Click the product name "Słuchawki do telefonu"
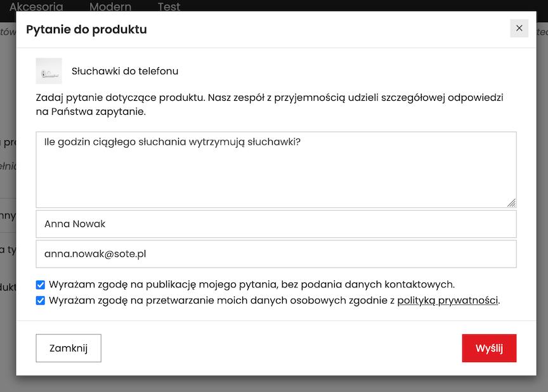This screenshot has width=548, height=392. point(125,71)
